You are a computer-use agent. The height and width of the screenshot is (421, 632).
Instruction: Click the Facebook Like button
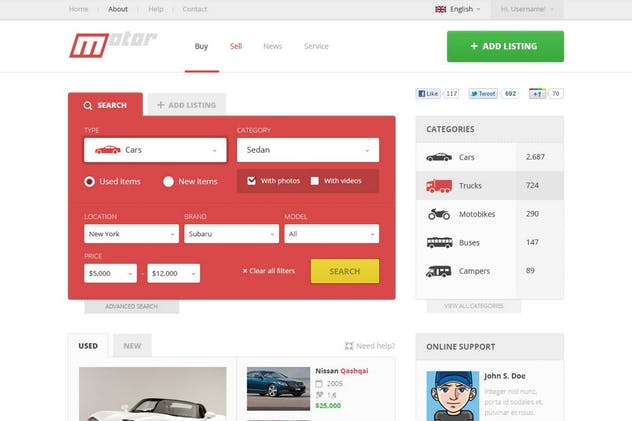pos(428,94)
